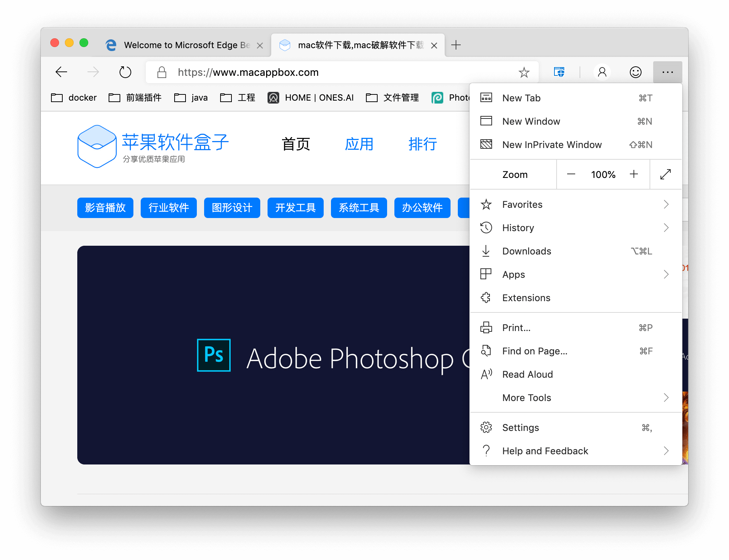Click the user profile icon

tap(602, 72)
